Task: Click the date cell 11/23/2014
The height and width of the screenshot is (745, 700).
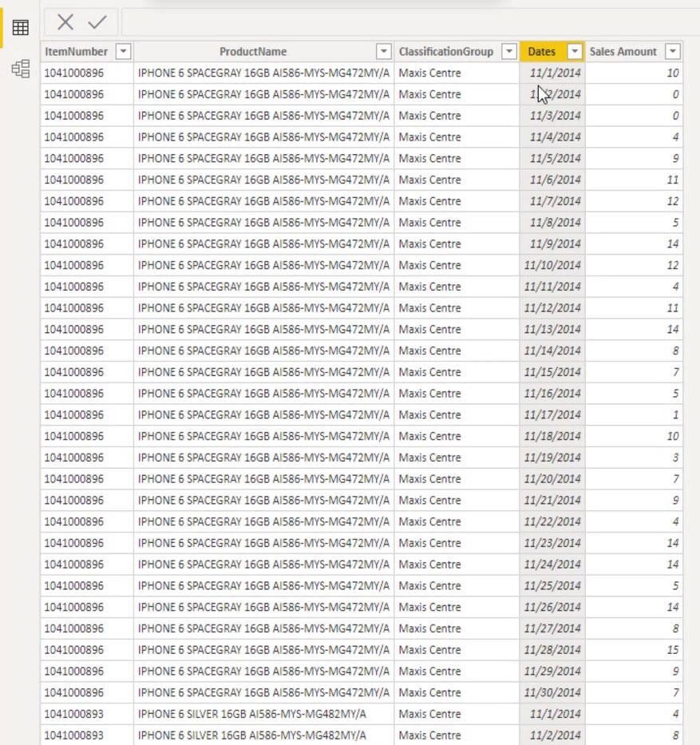Action: (552, 543)
